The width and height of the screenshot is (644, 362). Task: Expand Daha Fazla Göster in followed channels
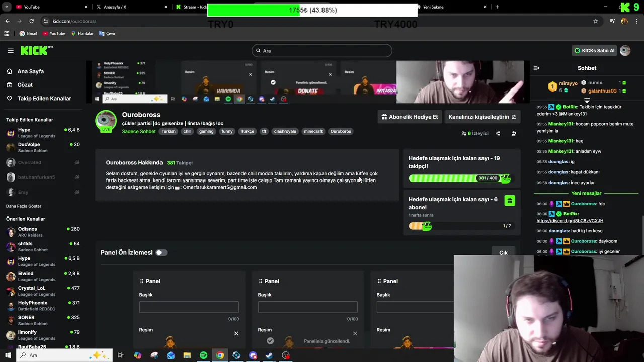tap(24, 206)
